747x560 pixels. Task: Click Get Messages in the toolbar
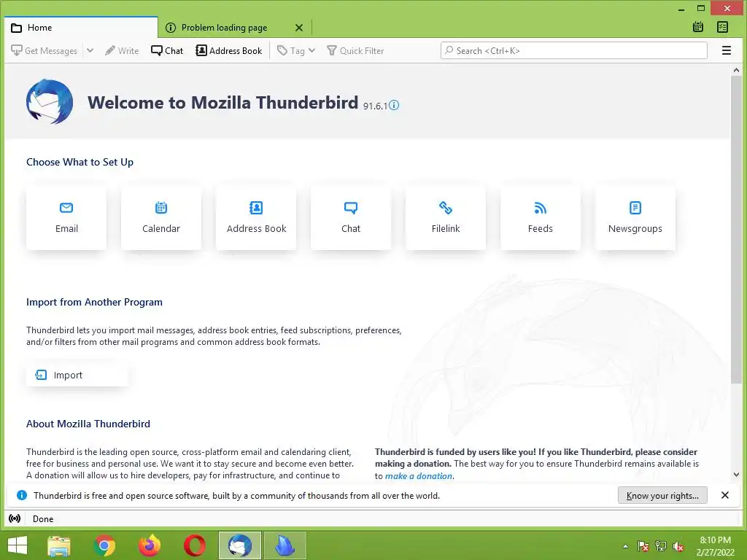click(44, 50)
